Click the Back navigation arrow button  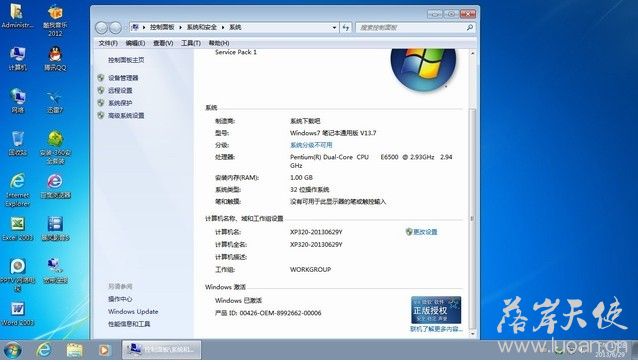point(102,27)
